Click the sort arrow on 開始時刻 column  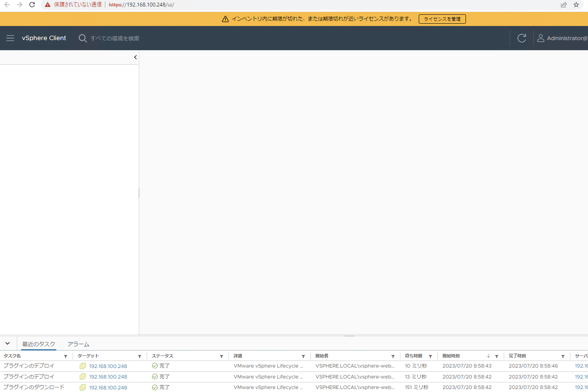point(488,356)
